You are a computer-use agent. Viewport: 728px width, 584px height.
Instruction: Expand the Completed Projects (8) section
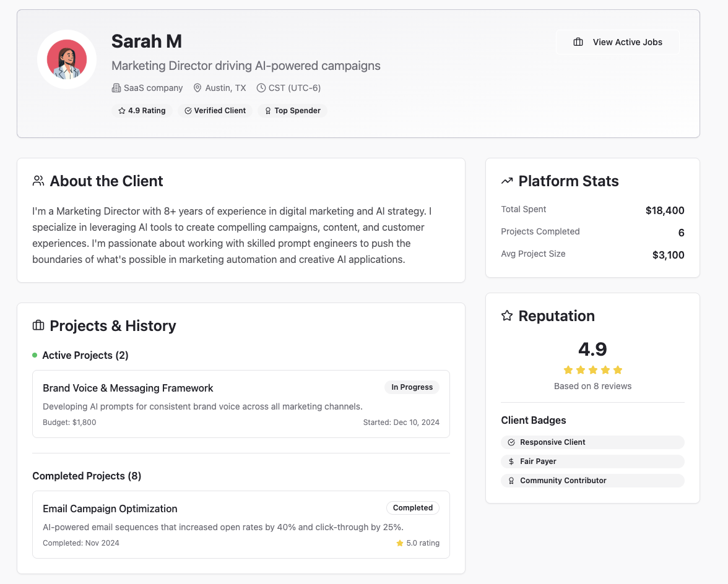[x=87, y=476]
